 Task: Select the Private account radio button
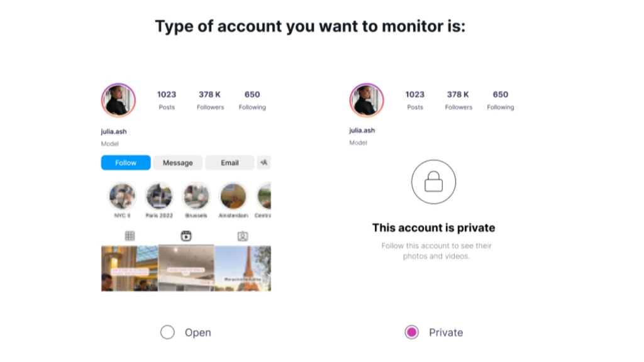coord(411,332)
